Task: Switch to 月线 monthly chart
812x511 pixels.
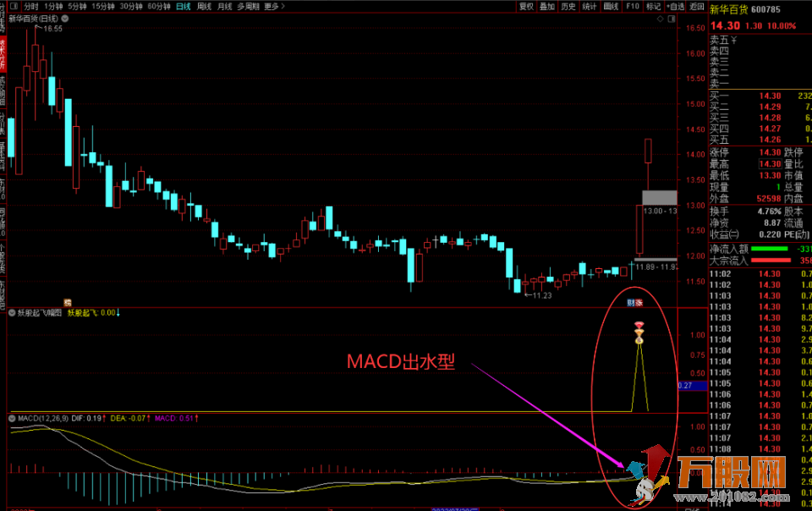Action: coord(225,6)
